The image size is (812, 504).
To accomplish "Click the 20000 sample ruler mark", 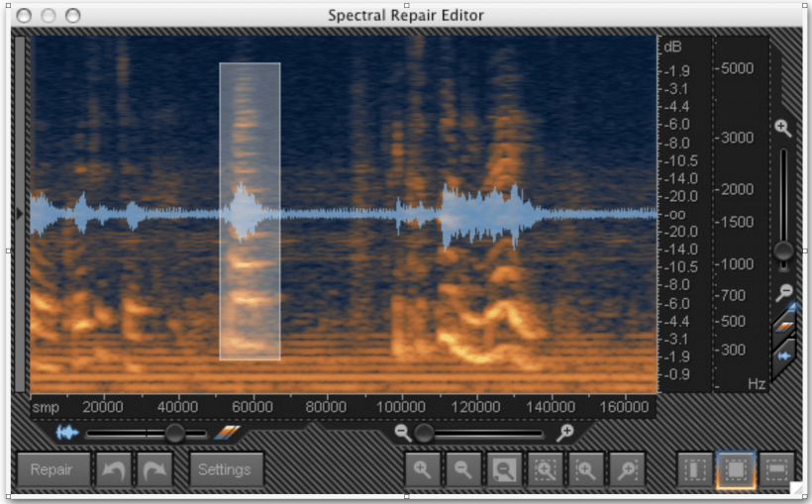I will [x=103, y=407].
